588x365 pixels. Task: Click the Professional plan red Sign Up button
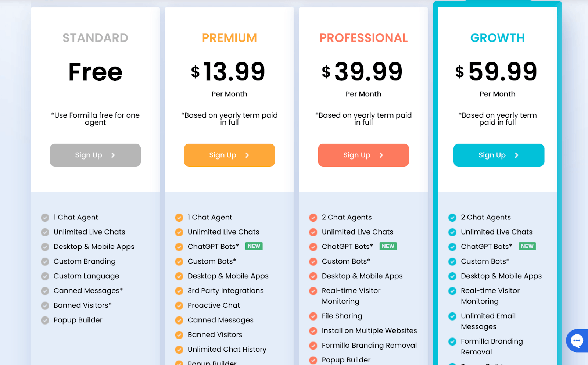(363, 155)
